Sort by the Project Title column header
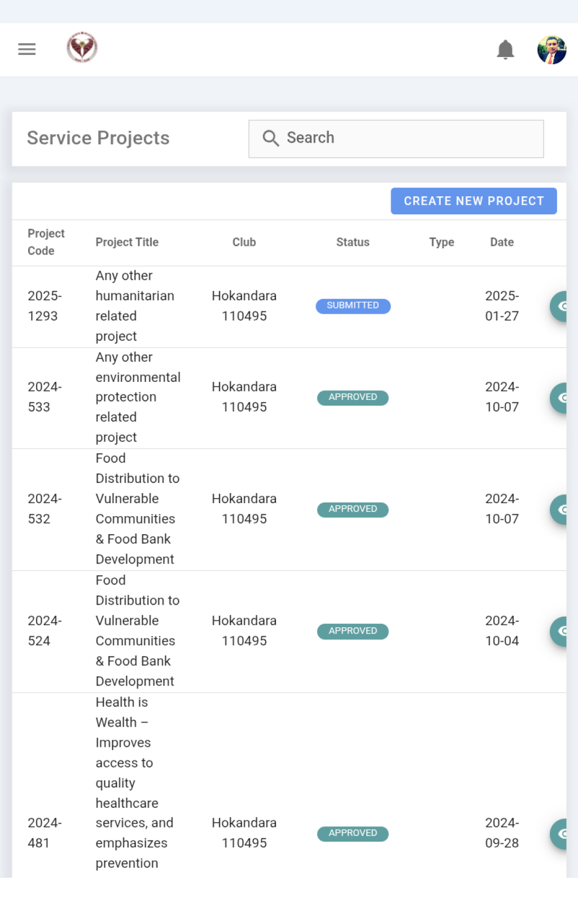This screenshot has height=924, width=578. (x=127, y=242)
